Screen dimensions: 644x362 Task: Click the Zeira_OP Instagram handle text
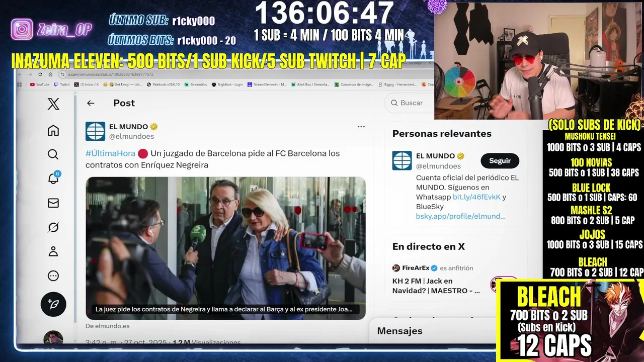pos(64,29)
